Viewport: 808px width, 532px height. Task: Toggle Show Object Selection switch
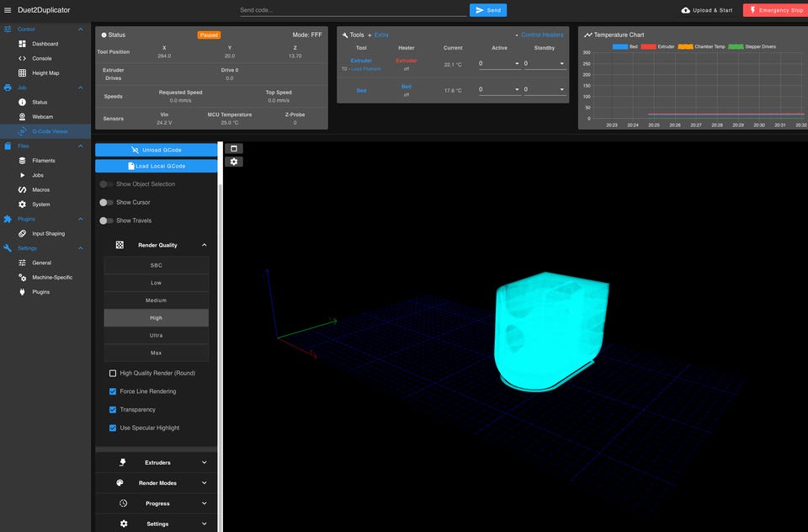pyautogui.click(x=106, y=184)
